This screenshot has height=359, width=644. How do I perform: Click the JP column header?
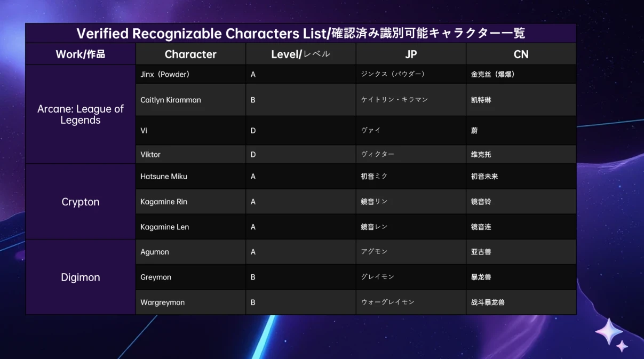(x=411, y=54)
